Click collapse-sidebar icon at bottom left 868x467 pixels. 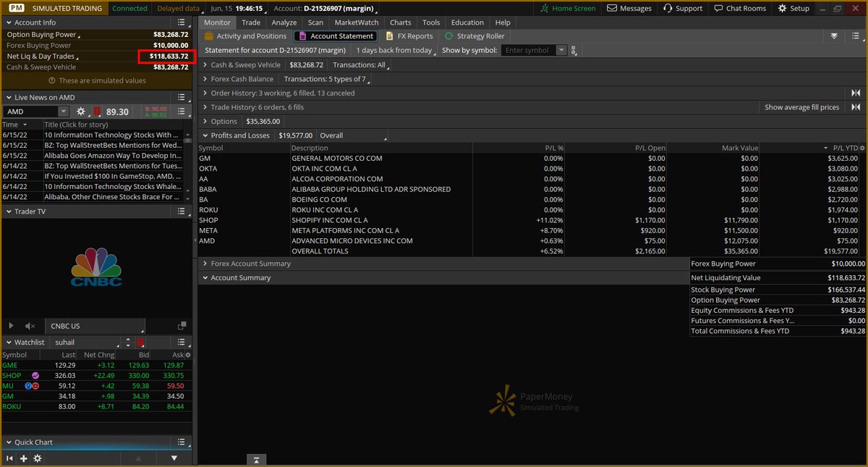click(x=9, y=458)
